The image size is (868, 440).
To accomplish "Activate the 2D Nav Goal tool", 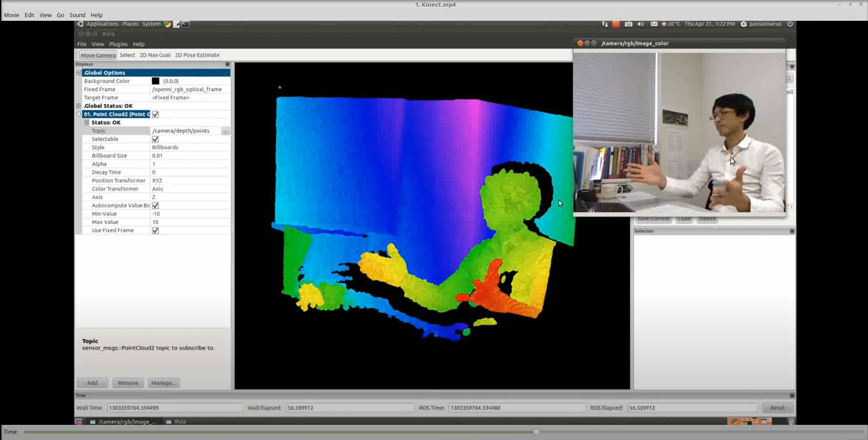I will pos(155,55).
